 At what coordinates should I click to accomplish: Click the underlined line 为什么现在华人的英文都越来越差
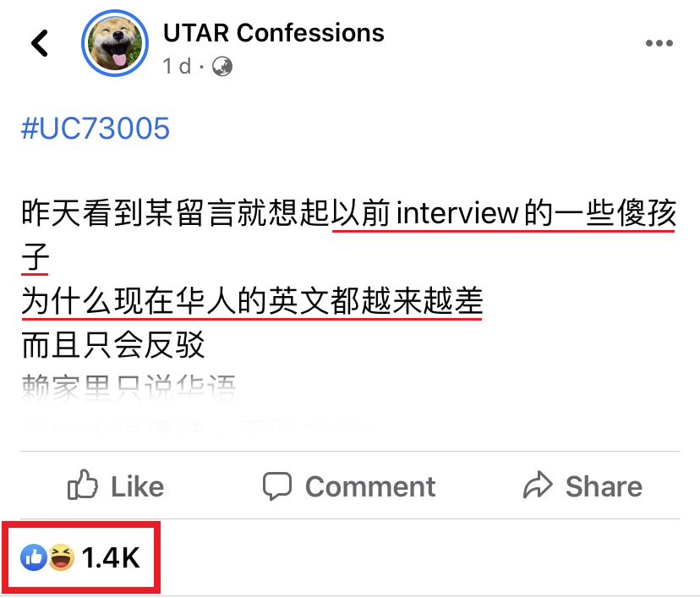252,300
